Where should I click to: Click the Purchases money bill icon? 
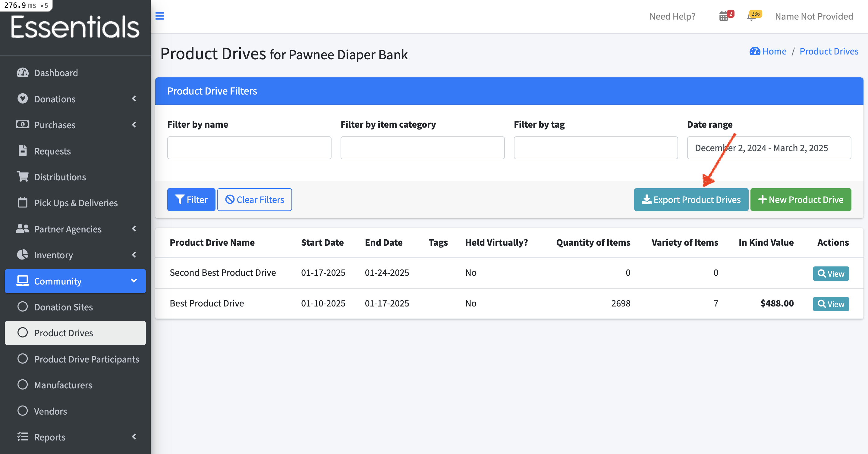[x=23, y=125]
